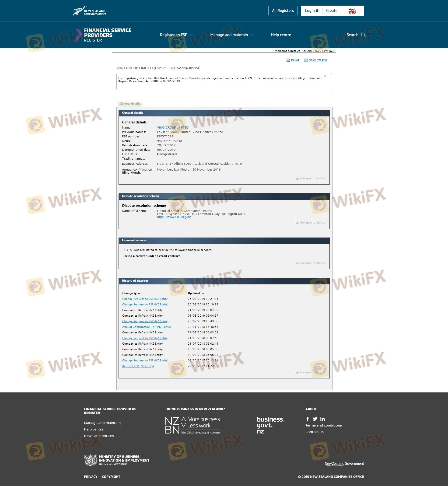Click the printer icon

coord(288,60)
